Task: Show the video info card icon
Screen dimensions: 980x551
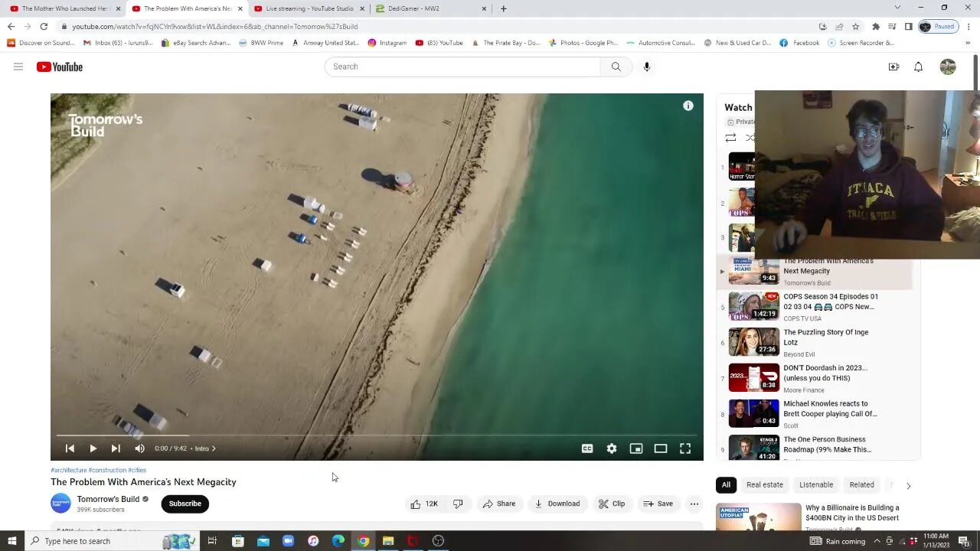Action: tap(688, 106)
